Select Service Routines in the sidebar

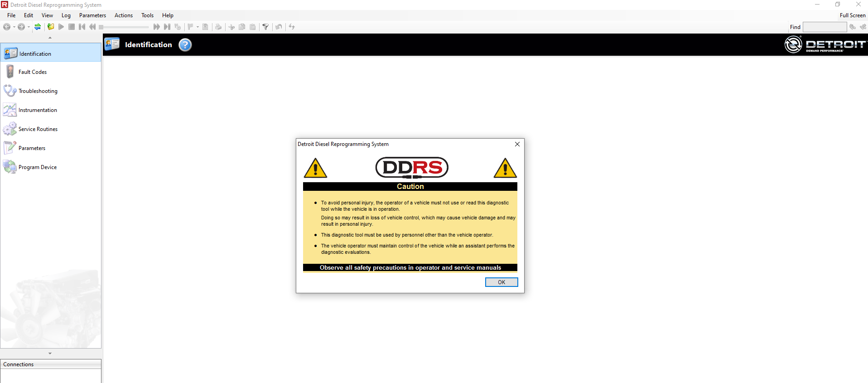click(x=38, y=129)
